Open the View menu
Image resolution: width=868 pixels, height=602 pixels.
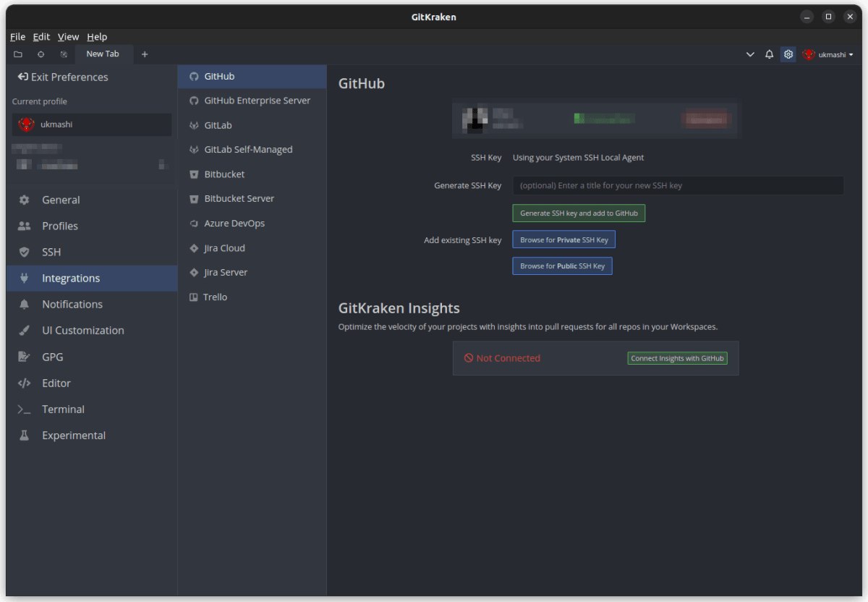pos(69,37)
